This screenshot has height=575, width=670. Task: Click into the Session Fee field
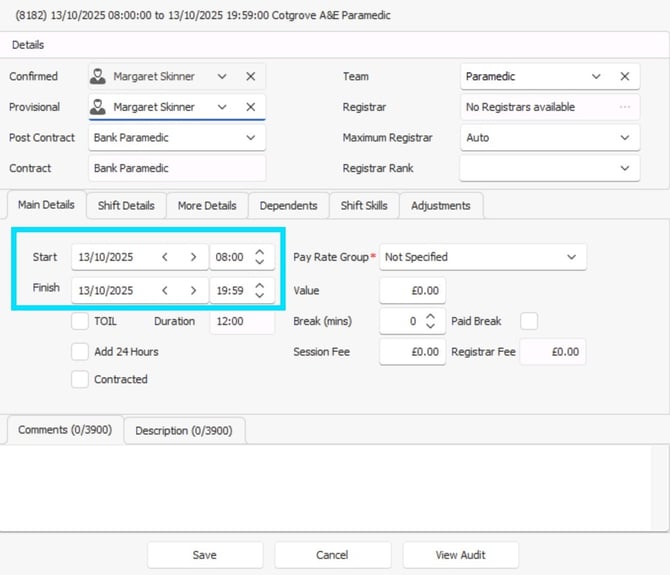(x=412, y=351)
